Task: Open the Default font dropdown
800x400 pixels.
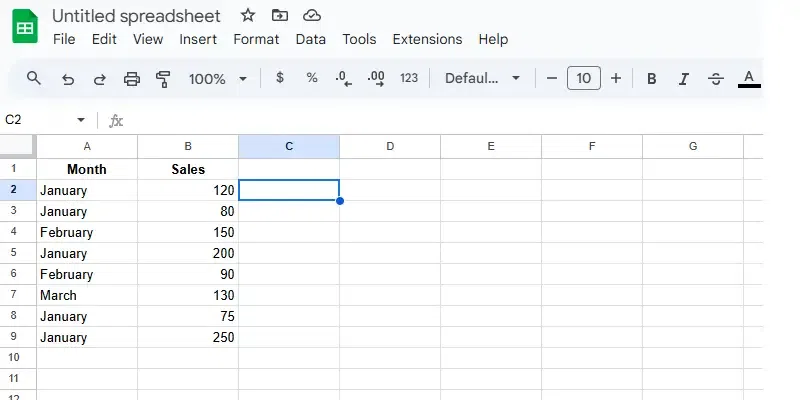Action: coord(483,78)
